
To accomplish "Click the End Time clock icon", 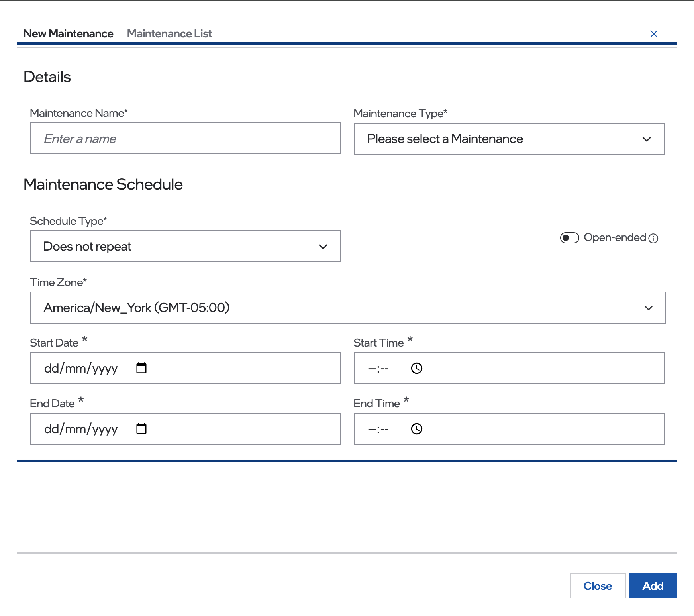I will pos(416,429).
